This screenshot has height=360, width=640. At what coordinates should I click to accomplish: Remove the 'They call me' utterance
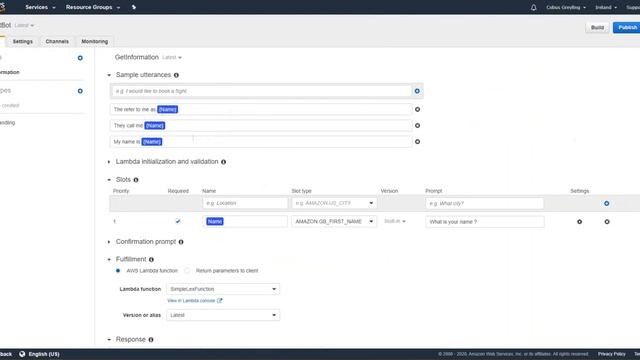[417, 125]
